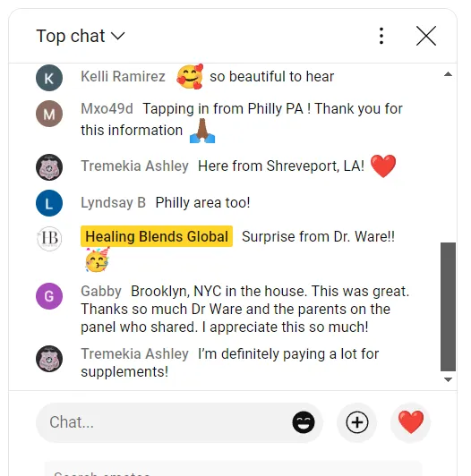The image size is (471, 476).
Task: Send a heart reaction
Action: [x=411, y=422]
